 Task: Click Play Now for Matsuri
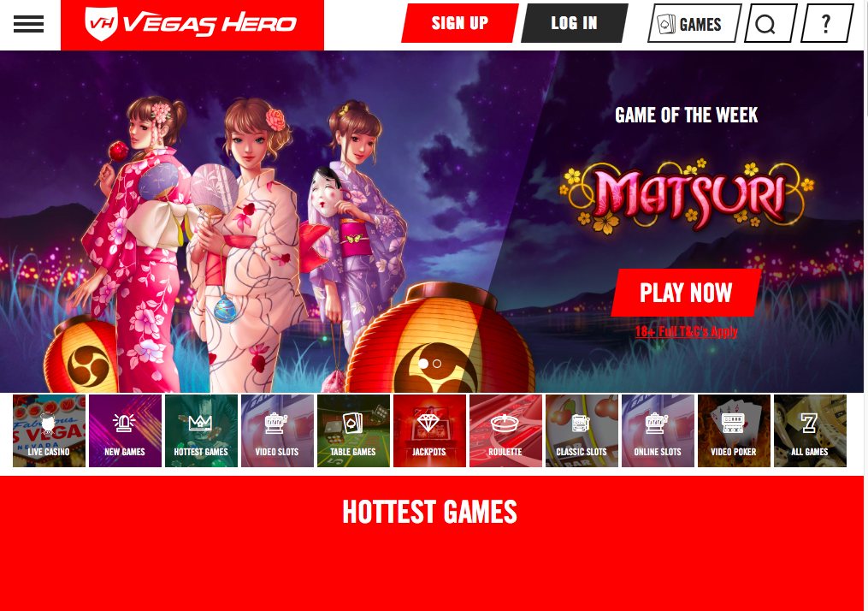tap(687, 293)
